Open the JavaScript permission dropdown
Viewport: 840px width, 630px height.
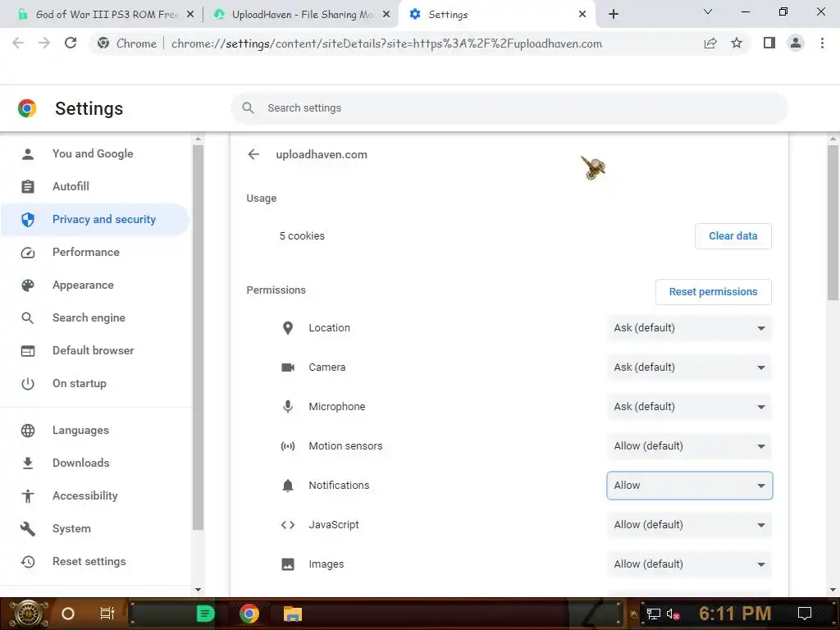[x=689, y=525]
